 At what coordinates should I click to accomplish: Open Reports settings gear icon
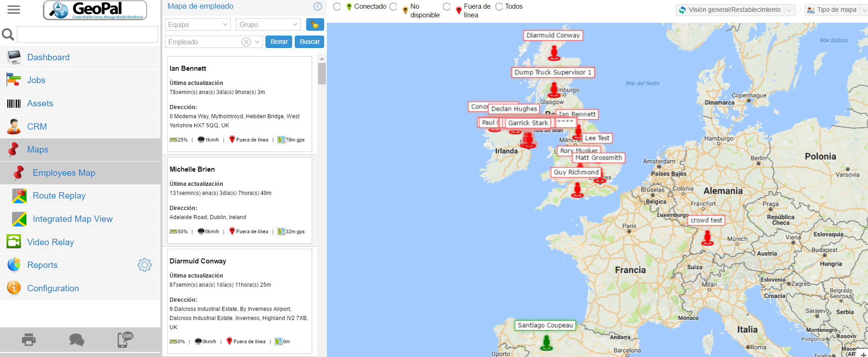(x=144, y=265)
